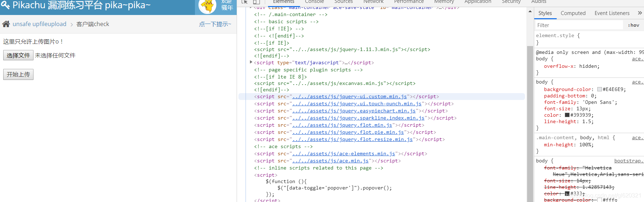Click the styles Filter input field

coord(579,25)
